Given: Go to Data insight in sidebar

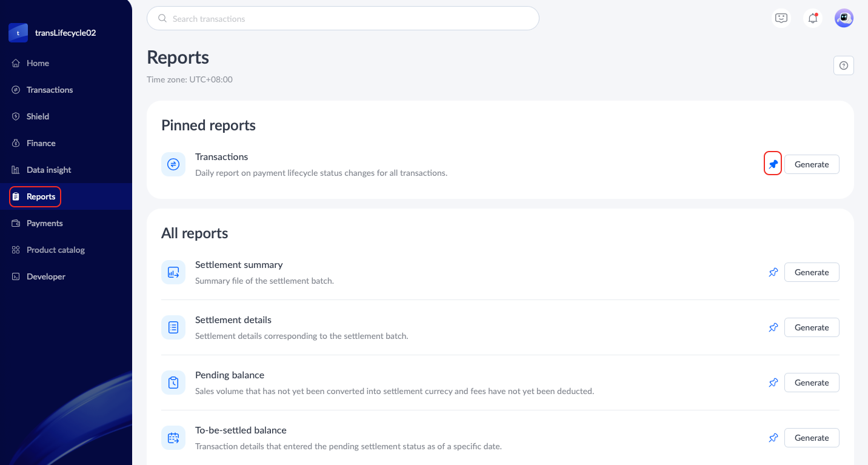Looking at the screenshot, I should [x=48, y=170].
